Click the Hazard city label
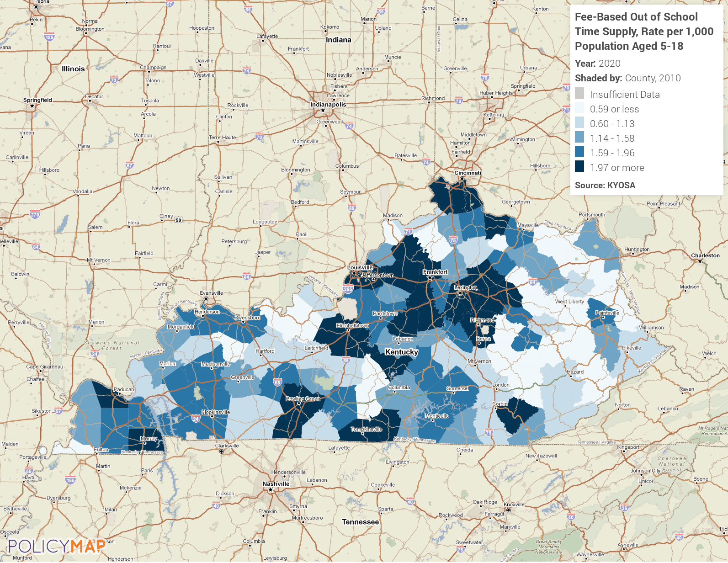This screenshot has height=563, width=728. tap(575, 372)
